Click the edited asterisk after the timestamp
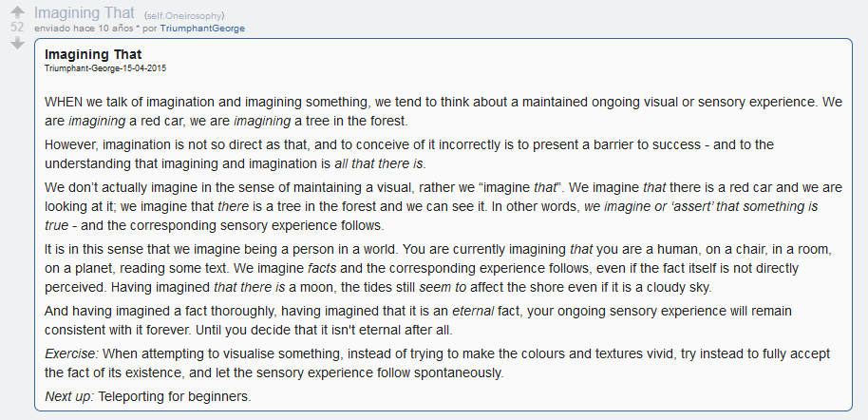The height and width of the screenshot is (420, 868). [138, 28]
